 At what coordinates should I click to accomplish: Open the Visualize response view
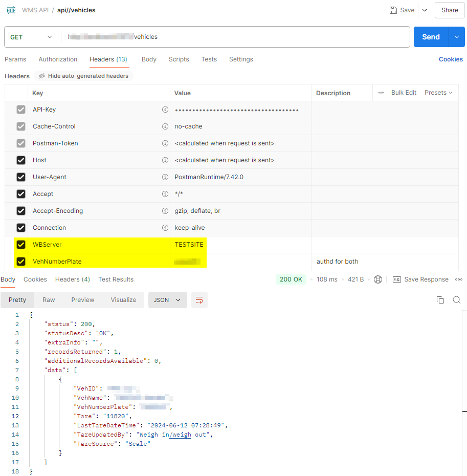coord(123,300)
